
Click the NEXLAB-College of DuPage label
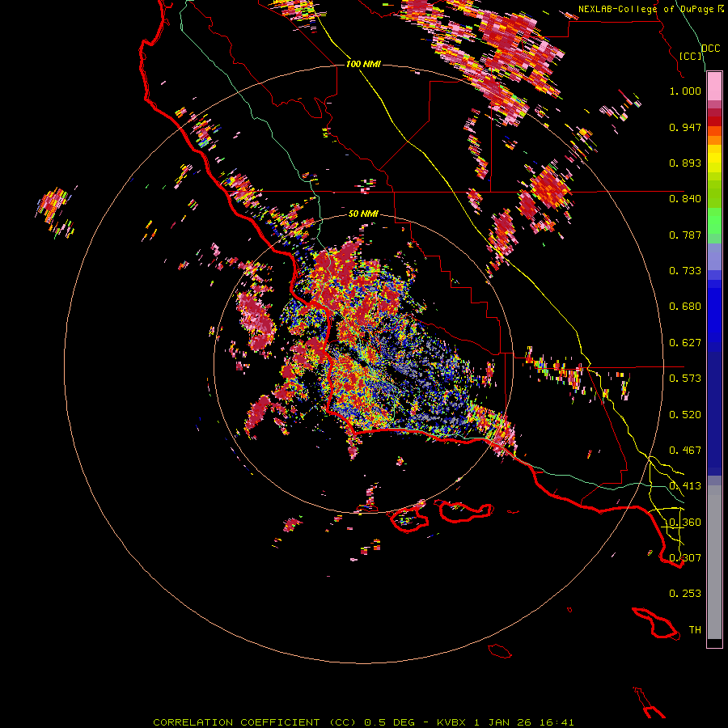pyautogui.click(x=645, y=9)
